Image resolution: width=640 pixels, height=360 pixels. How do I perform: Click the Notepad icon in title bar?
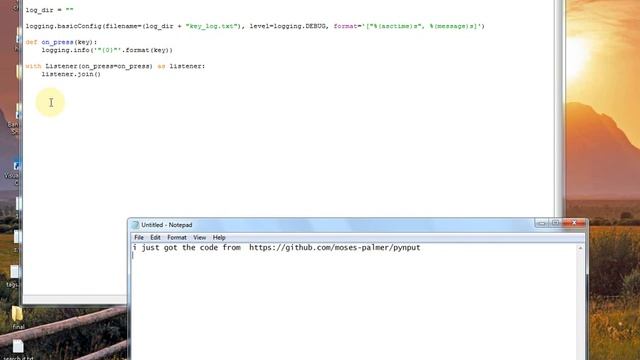(135, 225)
